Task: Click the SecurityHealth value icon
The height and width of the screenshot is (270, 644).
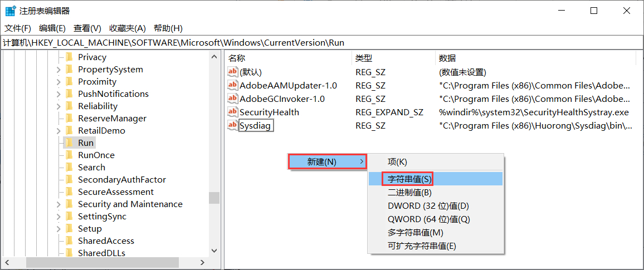Action: click(233, 112)
